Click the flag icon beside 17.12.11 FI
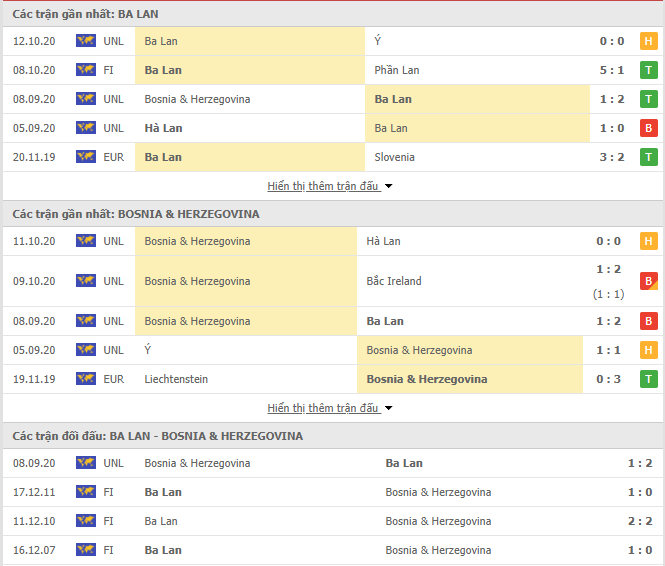The image size is (665, 566). click(86, 492)
